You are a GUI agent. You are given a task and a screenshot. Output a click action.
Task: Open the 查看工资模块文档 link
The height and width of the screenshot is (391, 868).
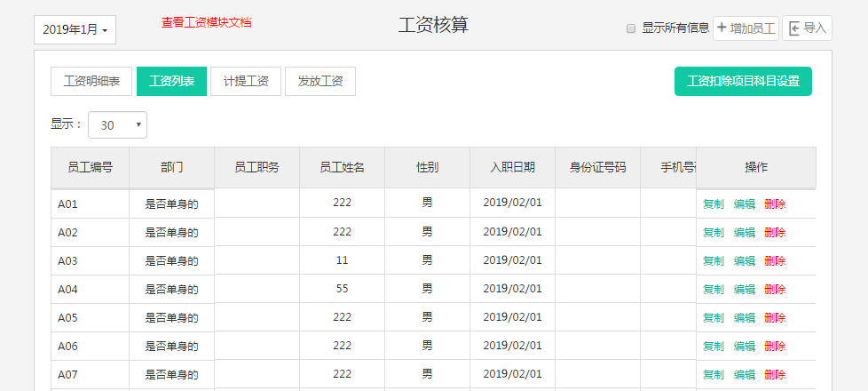click(206, 22)
